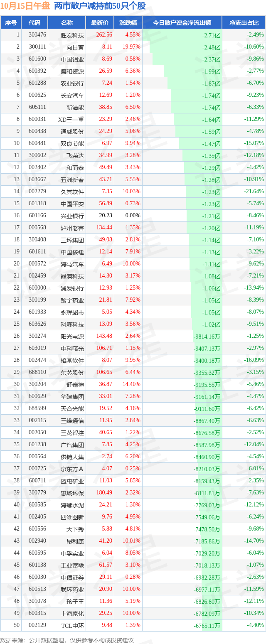
Task: Select stock name 天下秀
Action: pos(75,529)
